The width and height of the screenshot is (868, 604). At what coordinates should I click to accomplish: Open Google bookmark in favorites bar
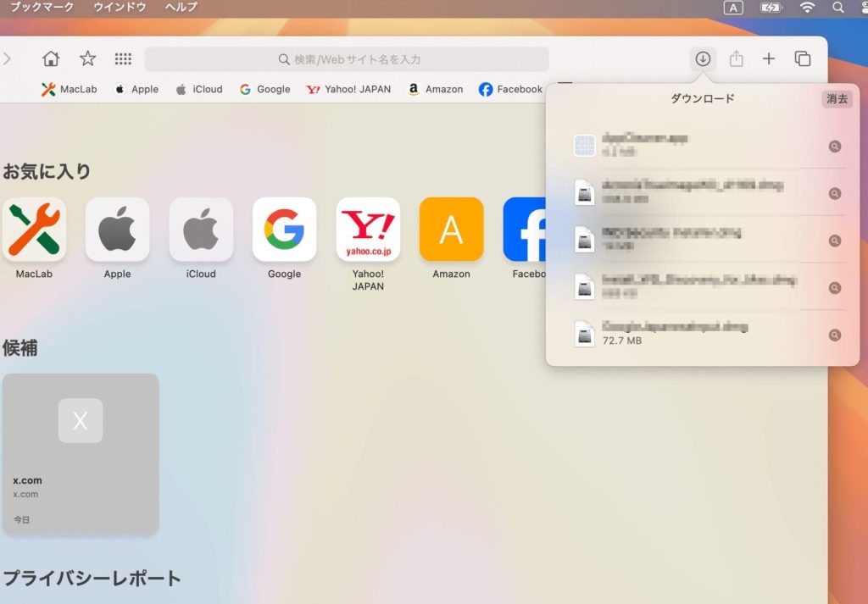[264, 89]
